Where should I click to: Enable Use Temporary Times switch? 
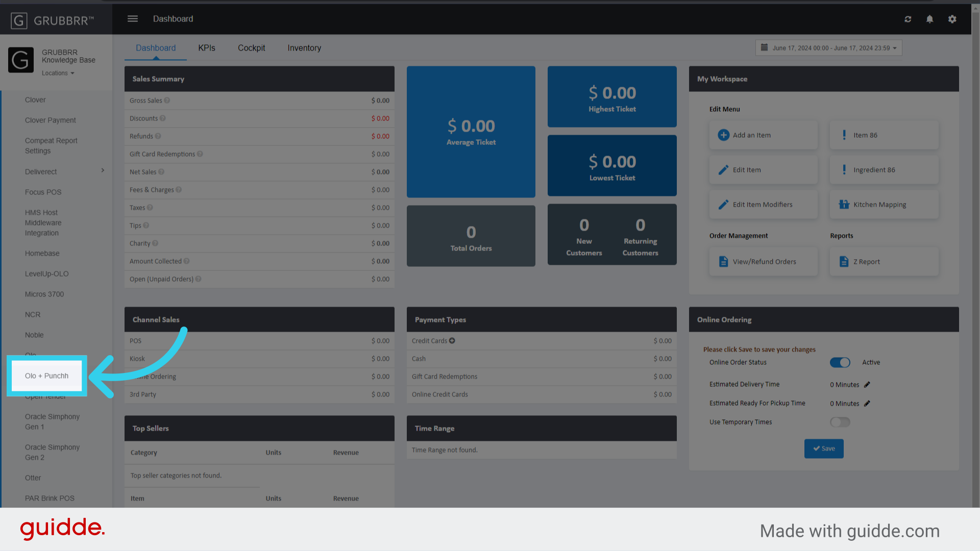click(x=840, y=422)
